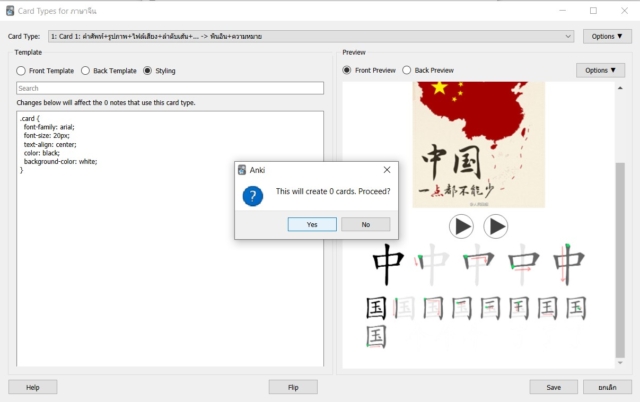Screen dimensions: 640x402
Task: Click the preview scrollbar up arrow
Action: click(x=620, y=88)
